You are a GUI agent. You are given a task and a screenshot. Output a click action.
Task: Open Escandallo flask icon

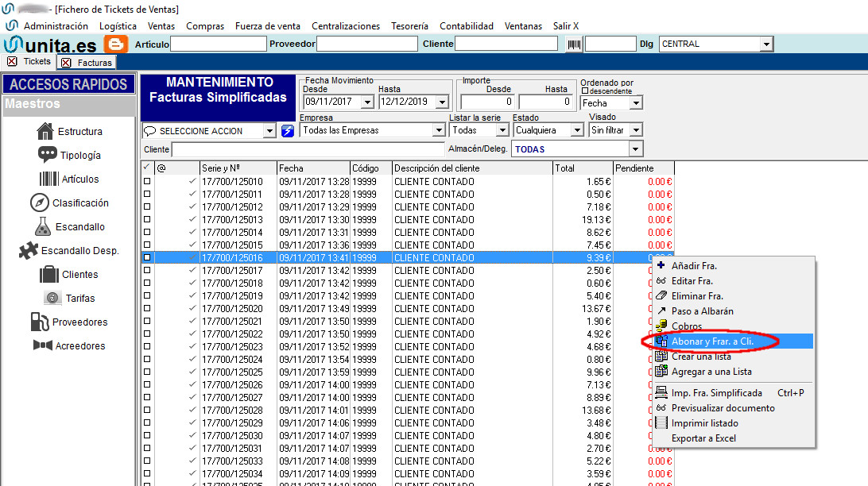click(x=43, y=226)
